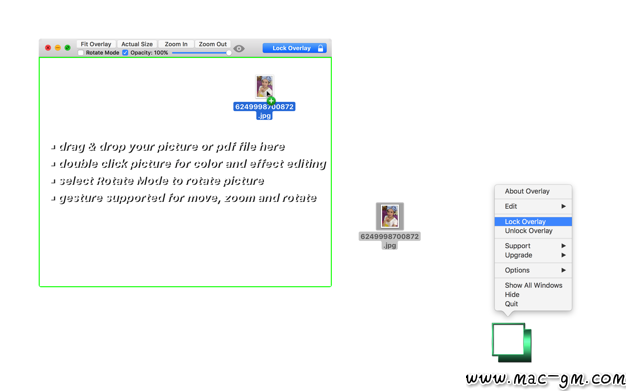Enable the Rotate Mode checkbox

click(81, 53)
